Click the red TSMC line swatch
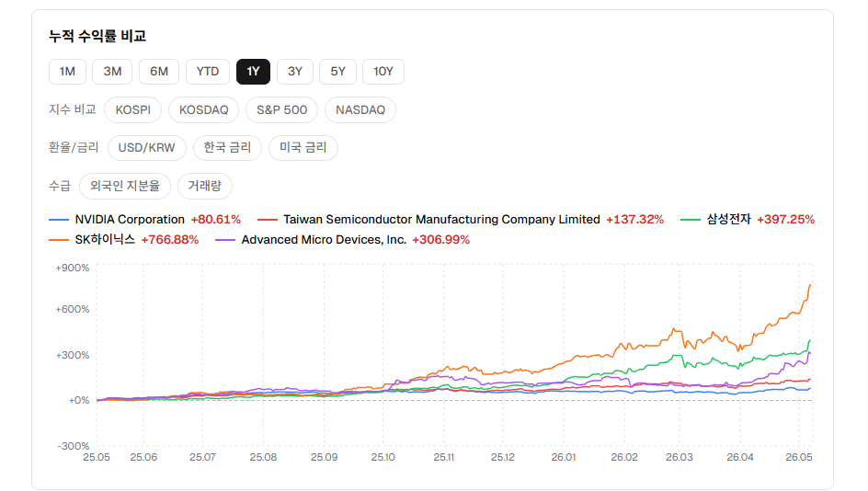This screenshot has width=868, height=491. pyautogui.click(x=268, y=221)
